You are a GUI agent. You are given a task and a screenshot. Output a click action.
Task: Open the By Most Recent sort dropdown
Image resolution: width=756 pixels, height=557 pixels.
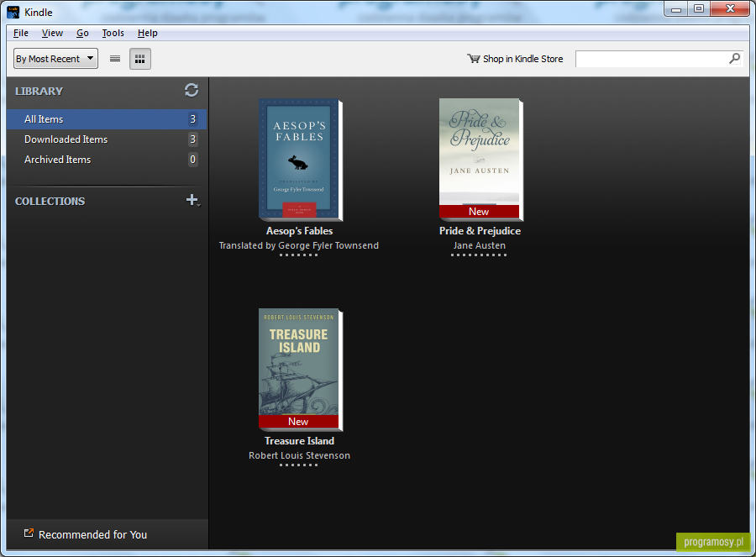(56, 59)
